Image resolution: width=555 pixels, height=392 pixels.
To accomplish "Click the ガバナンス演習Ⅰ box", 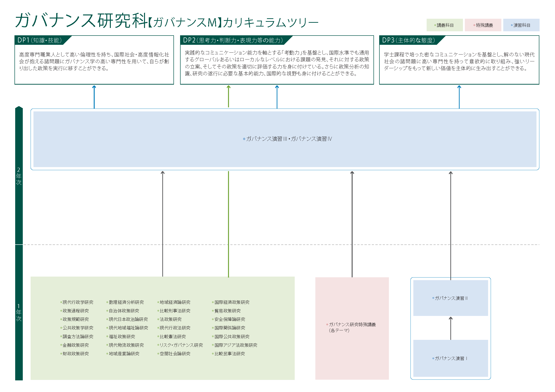I will pos(451,358).
